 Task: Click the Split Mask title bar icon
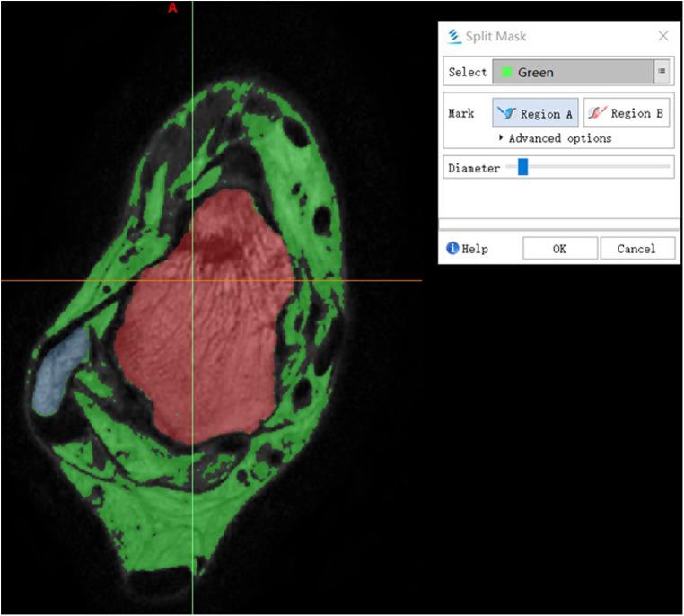pos(454,37)
